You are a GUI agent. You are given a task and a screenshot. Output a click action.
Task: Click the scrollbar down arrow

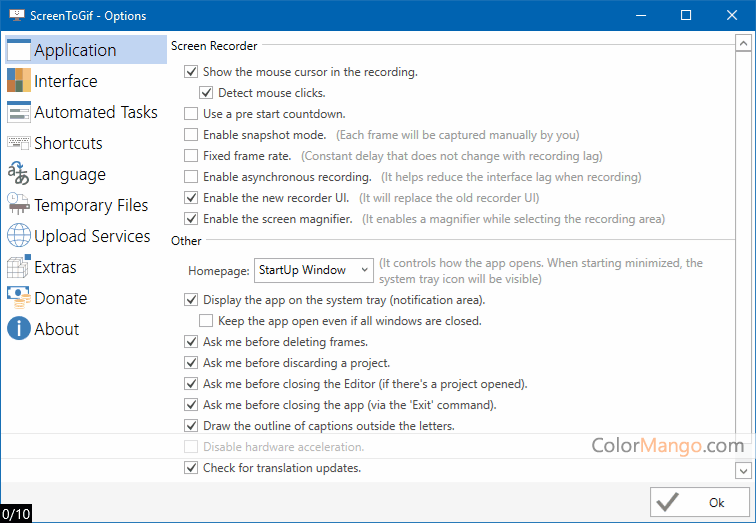743,470
